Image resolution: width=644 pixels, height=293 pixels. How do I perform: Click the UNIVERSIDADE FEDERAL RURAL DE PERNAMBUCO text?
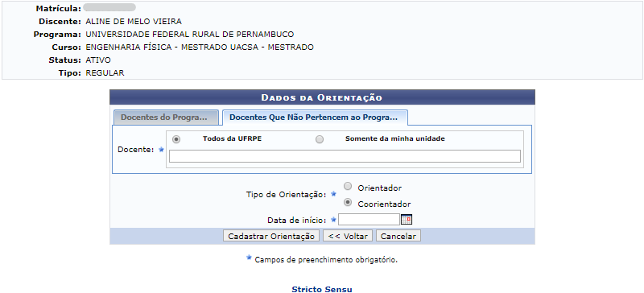click(190, 35)
